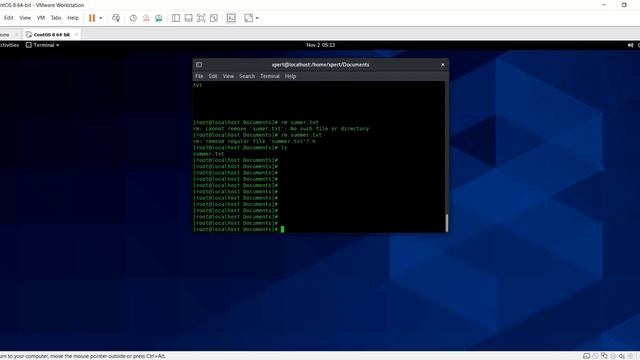Click the network adapter status icon

click(604, 356)
